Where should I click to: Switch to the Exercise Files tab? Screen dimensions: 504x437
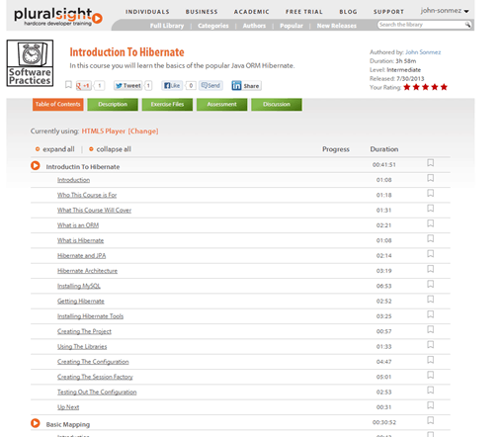(167, 105)
